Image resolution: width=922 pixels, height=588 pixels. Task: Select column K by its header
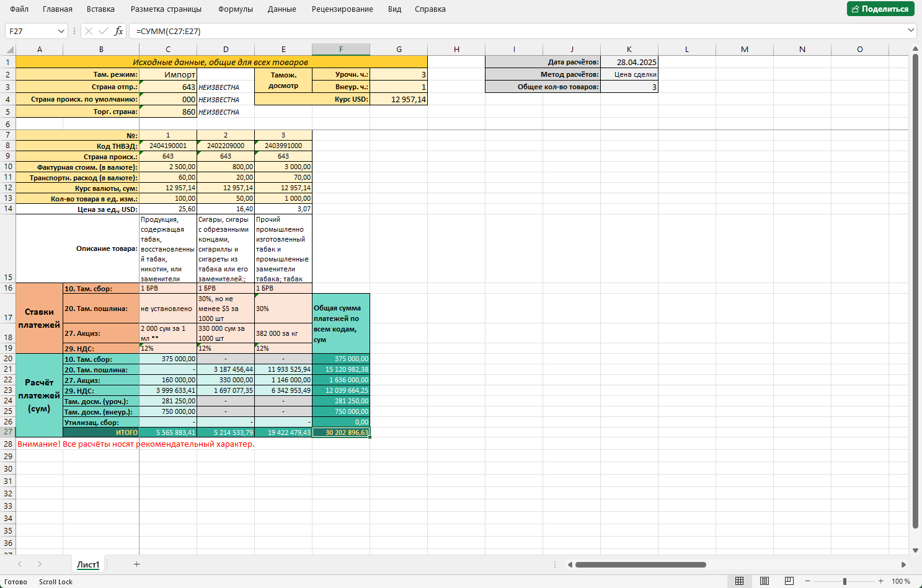[x=629, y=50]
